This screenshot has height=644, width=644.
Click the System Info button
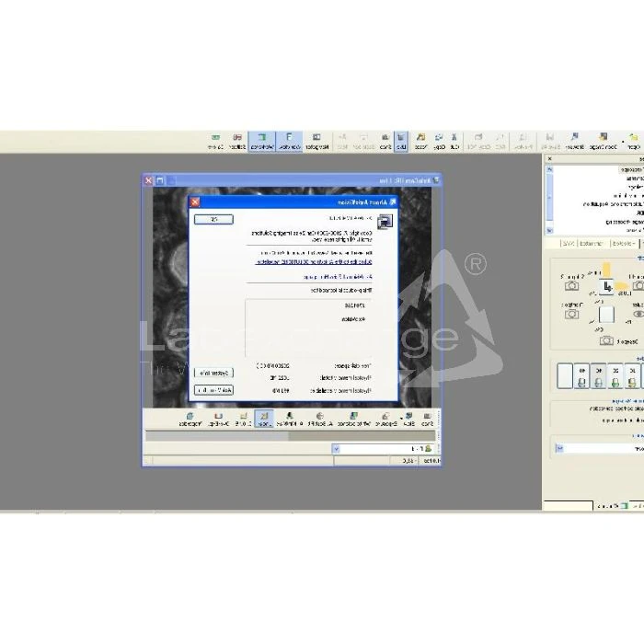(213, 373)
